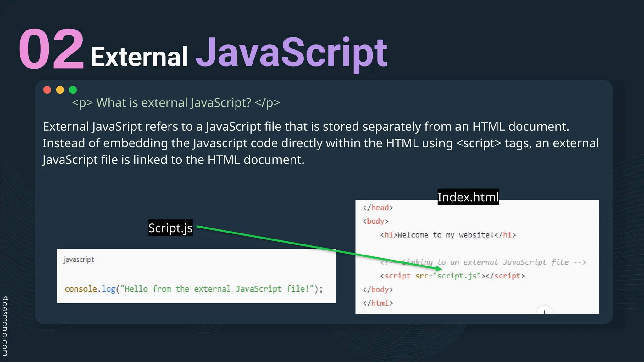Image resolution: width=644 pixels, height=362 pixels.
Task: Click the yellow window dot
Action: click(x=60, y=90)
